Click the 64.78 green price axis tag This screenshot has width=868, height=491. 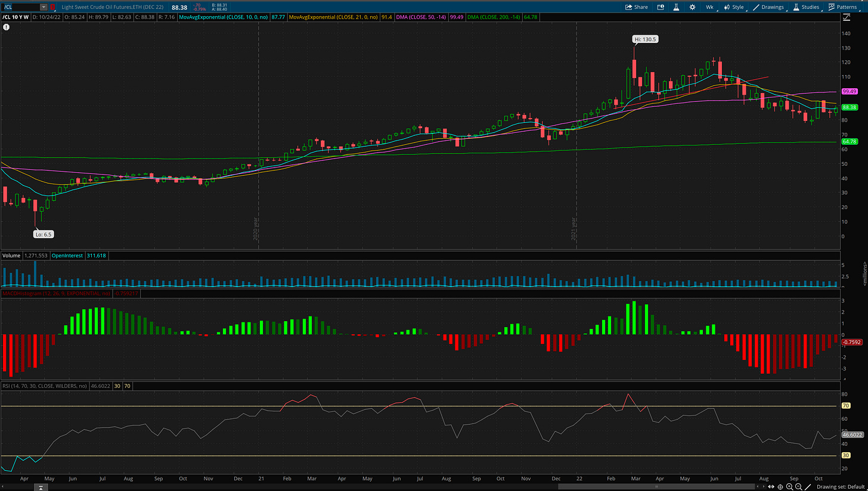coord(849,142)
